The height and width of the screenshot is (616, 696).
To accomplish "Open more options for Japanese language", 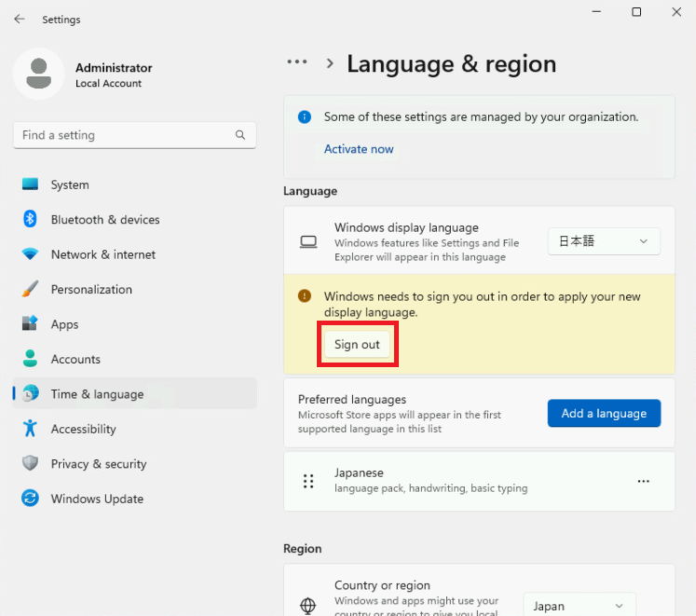I will pos(644,481).
